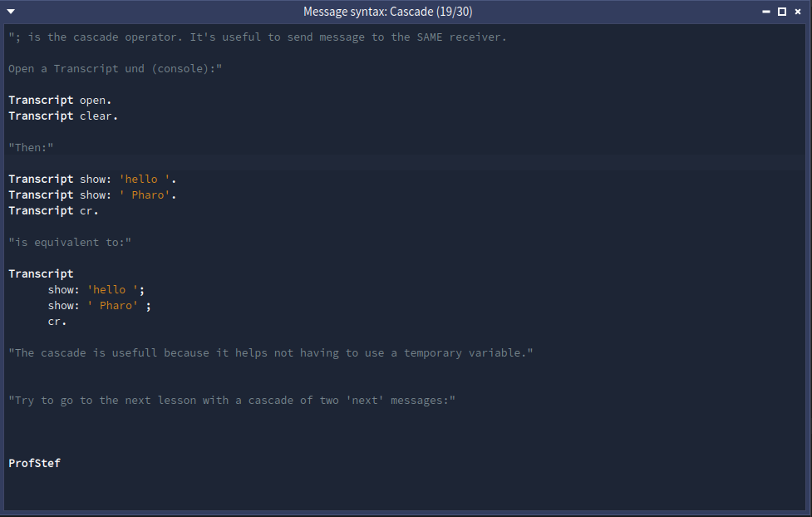Viewport: 812px width, 517px height.
Task: Click the indented 'cr.' cascade line
Action: [x=57, y=321]
